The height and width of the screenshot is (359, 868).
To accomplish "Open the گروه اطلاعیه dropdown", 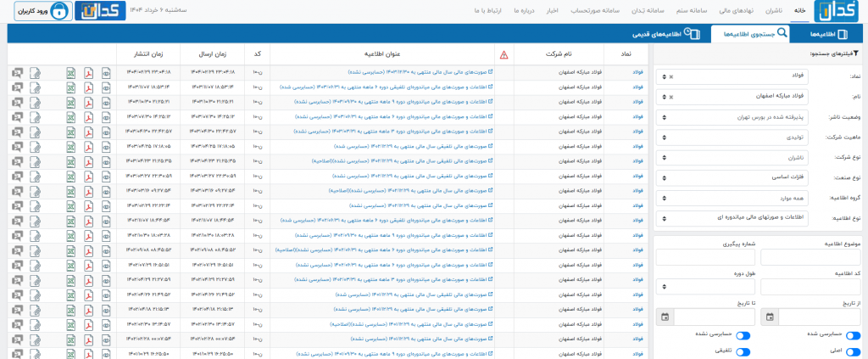I will 732,199.
